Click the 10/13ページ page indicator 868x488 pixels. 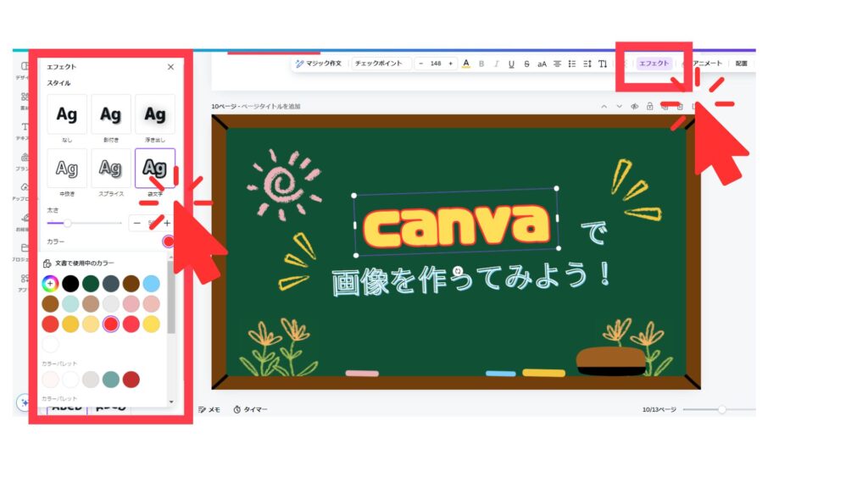(659, 409)
